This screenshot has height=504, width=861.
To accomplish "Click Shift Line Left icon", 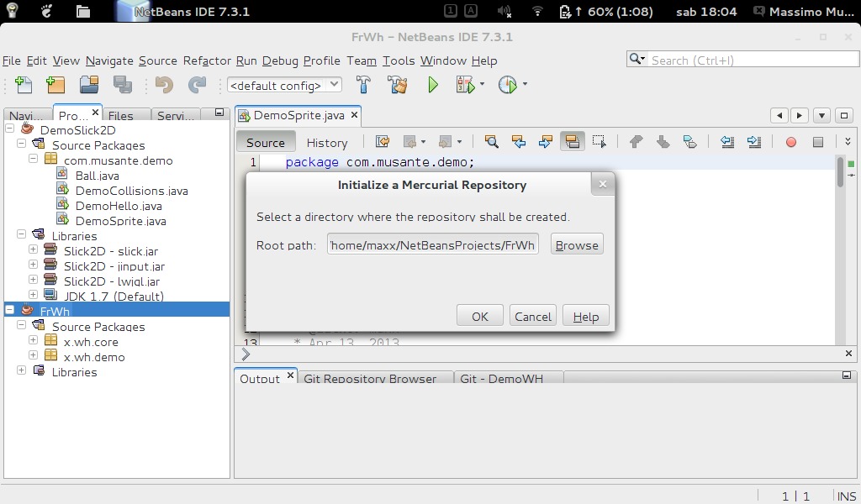I will tap(727, 142).
